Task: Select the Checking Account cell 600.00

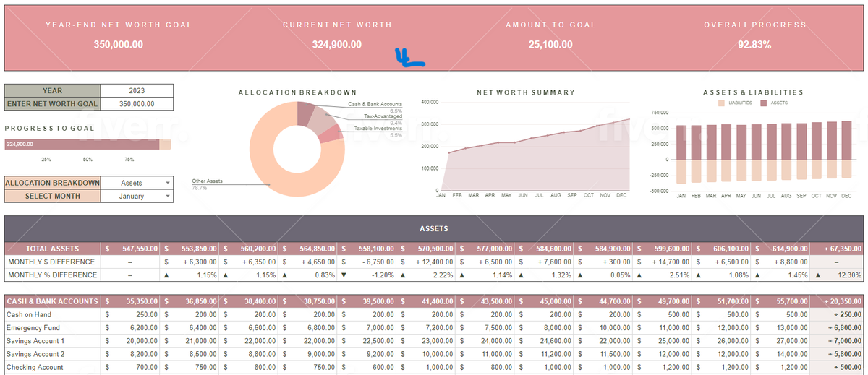Action: coord(367,367)
